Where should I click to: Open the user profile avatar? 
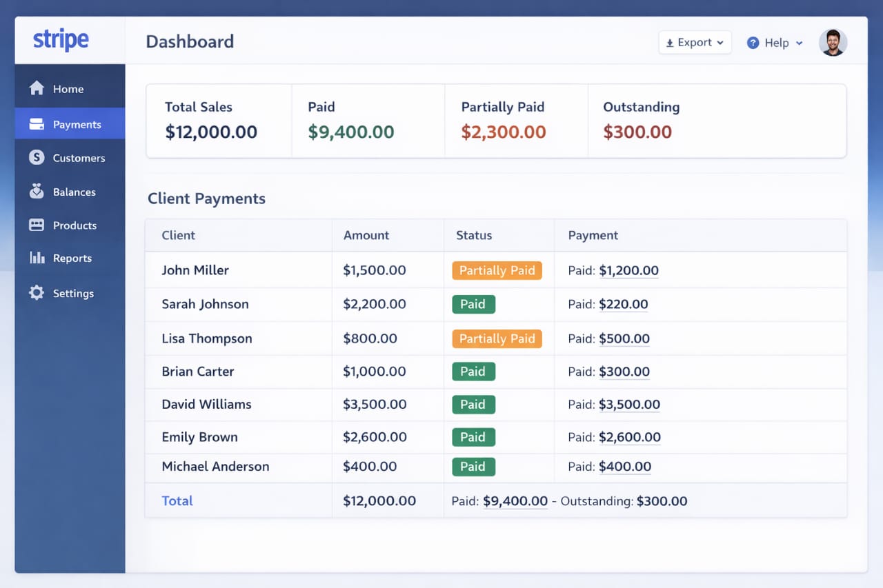click(833, 43)
